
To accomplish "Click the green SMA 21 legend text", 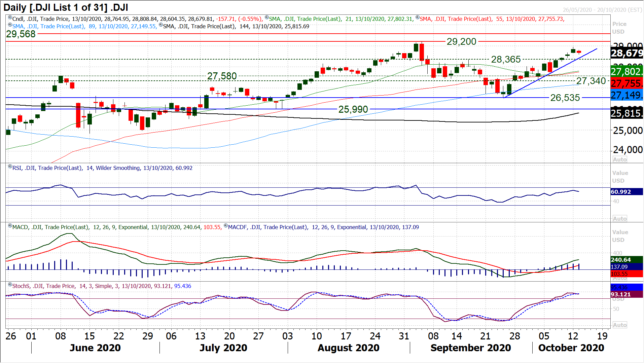I will pos(341,19).
